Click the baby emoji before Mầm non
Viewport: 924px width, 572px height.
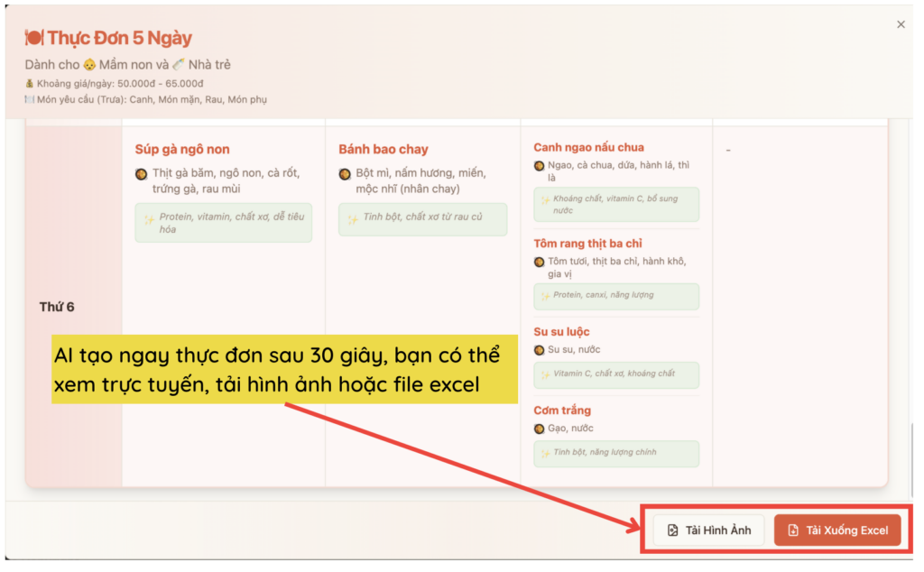click(x=89, y=65)
